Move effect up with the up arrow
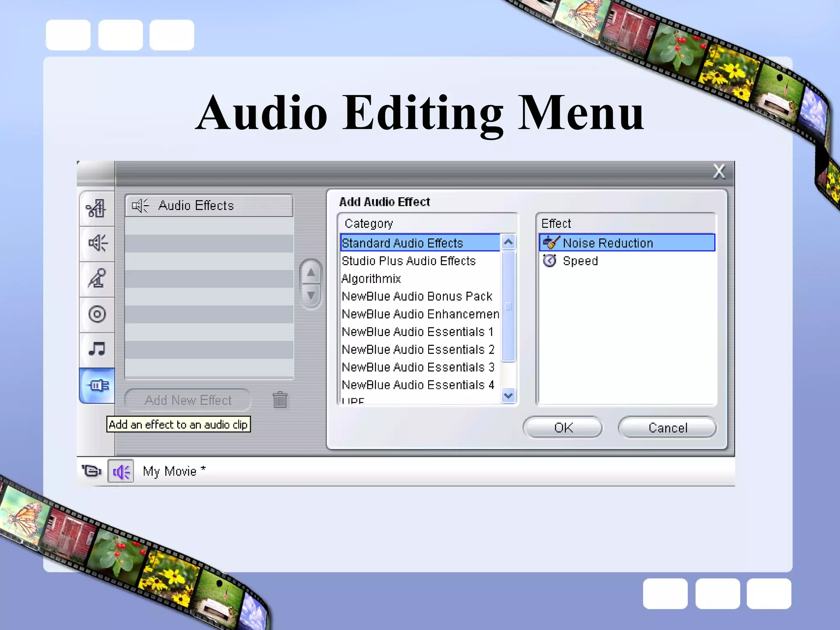This screenshot has width=840, height=630. [x=311, y=273]
